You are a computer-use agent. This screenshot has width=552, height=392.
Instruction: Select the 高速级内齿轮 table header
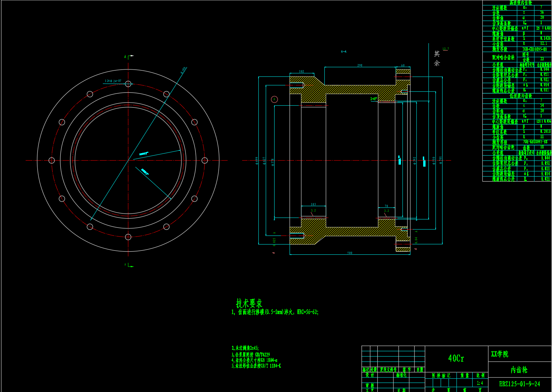coord(520,3)
